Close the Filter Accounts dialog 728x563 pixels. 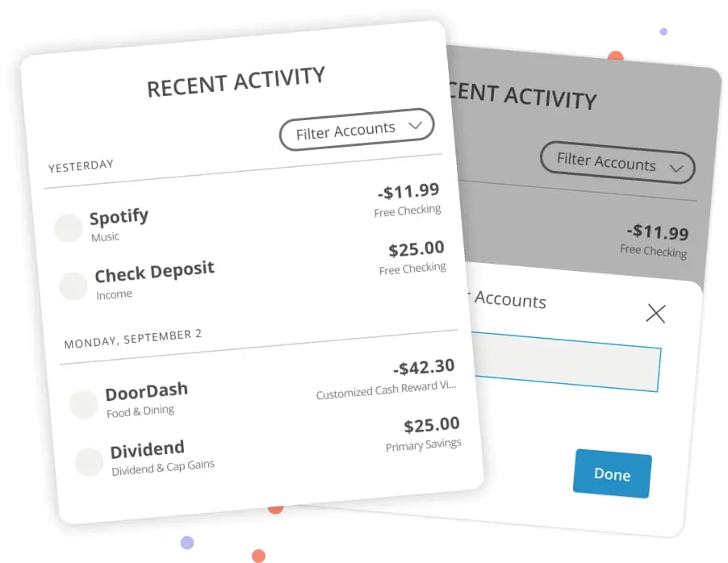click(x=656, y=313)
